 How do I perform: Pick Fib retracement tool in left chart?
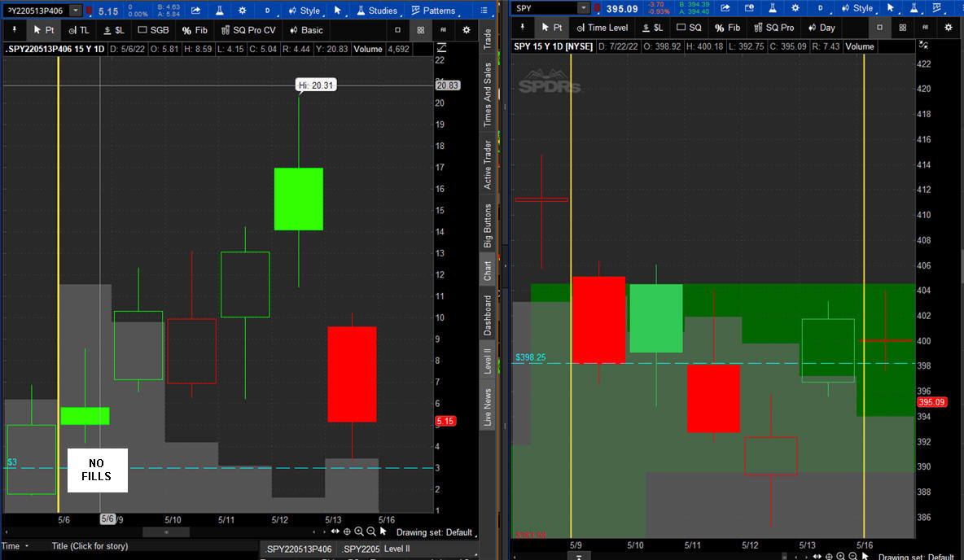pyautogui.click(x=195, y=29)
